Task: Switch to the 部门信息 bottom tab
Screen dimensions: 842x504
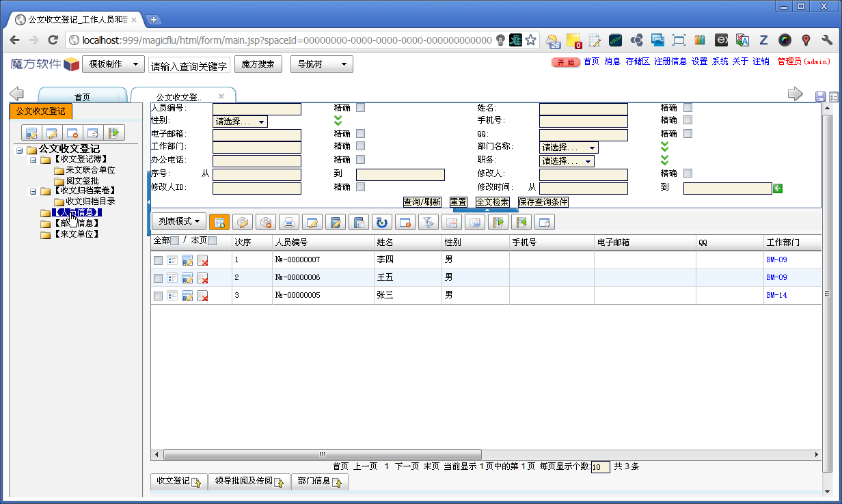Action: pos(320,481)
